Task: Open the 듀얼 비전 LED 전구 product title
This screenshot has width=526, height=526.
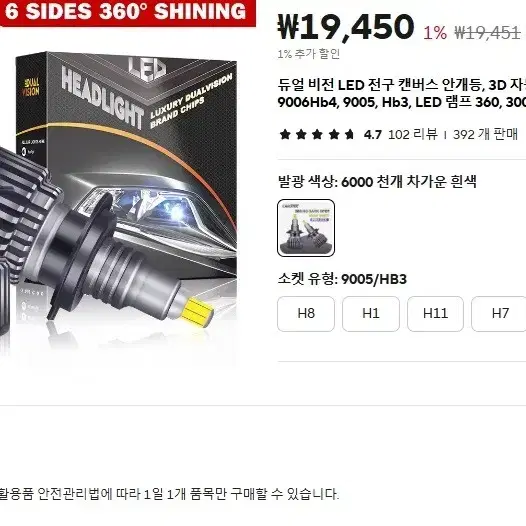Action: (x=402, y=94)
